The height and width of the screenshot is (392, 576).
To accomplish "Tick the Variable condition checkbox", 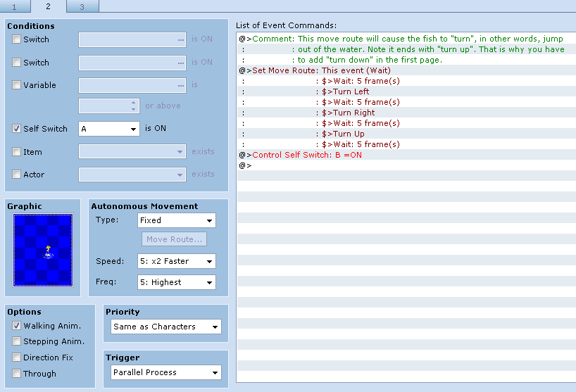I will tap(16, 85).
